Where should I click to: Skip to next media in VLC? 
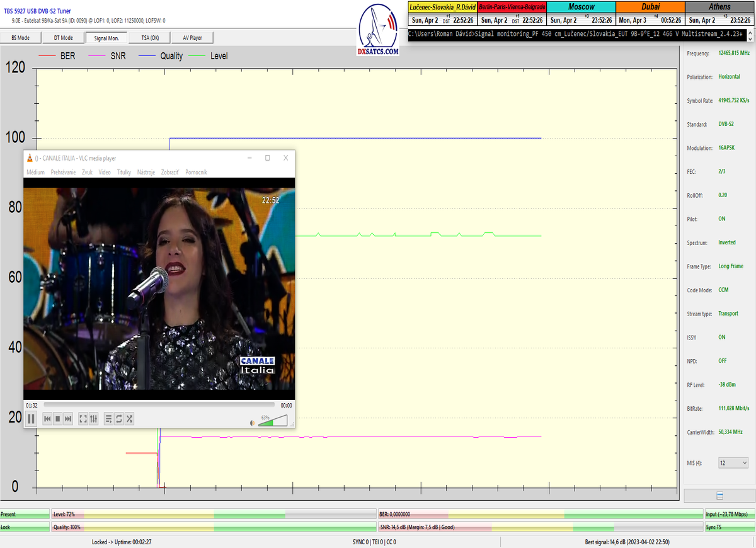[68, 418]
